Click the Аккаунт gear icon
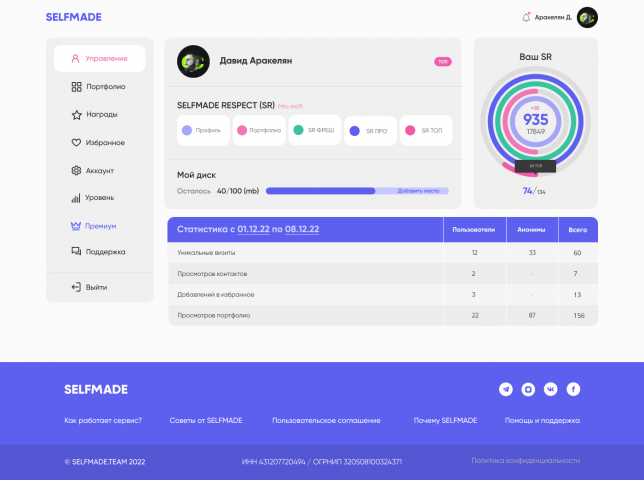 tap(76, 170)
